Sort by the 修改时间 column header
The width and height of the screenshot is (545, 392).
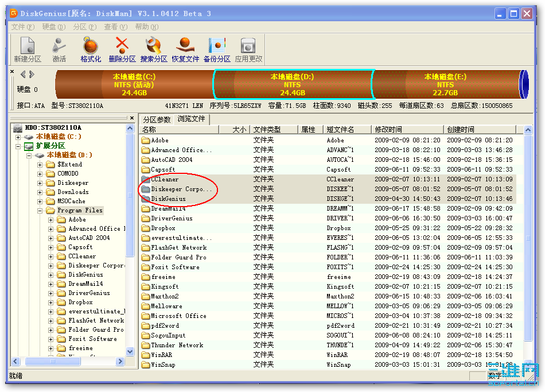[x=407, y=130]
